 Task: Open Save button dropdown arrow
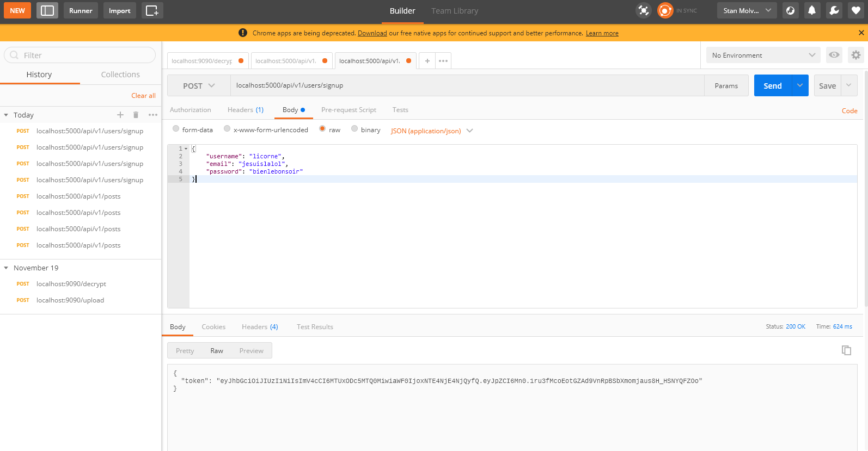pos(849,85)
